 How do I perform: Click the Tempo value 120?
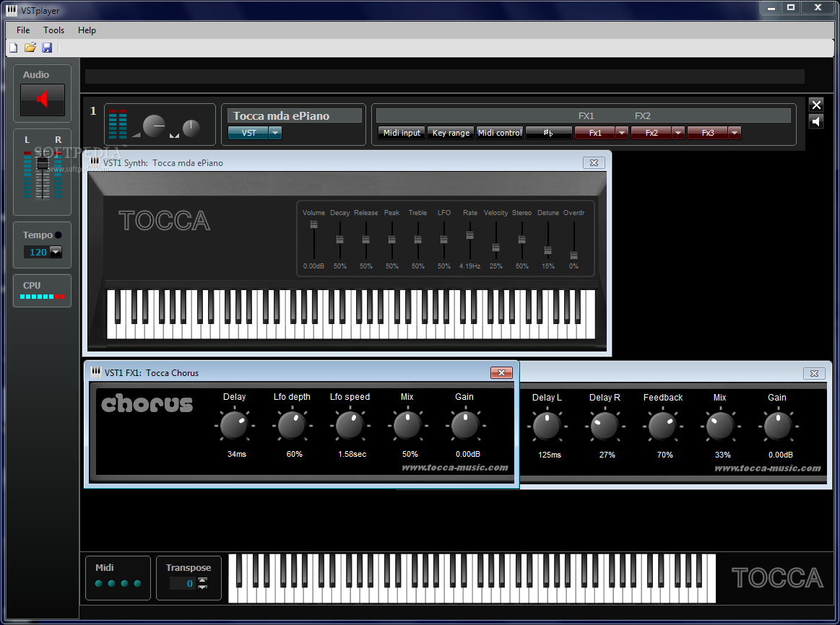tap(38, 252)
